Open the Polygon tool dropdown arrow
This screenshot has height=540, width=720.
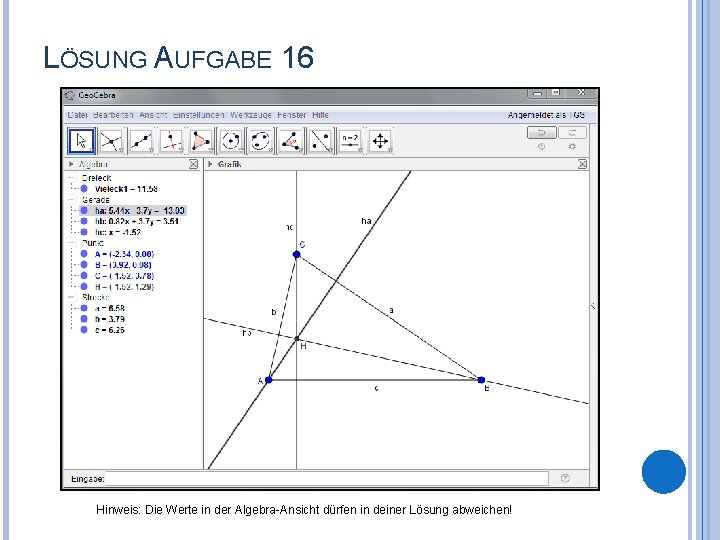coord(211,150)
